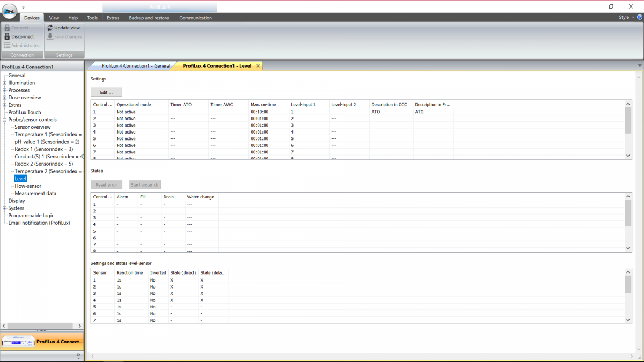644x362 pixels.
Task: Click the Start water change button
Action: click(145, 184)
